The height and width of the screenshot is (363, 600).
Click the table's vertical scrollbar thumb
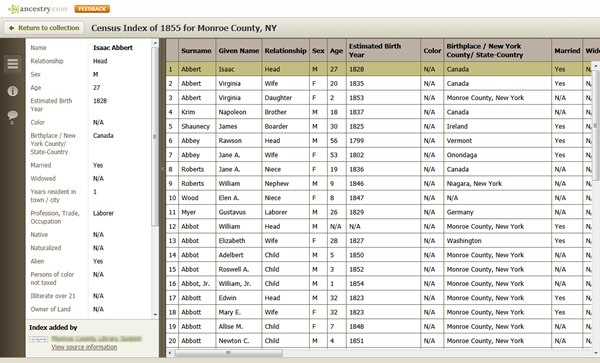pyautogui.click(x=596, y=124)
